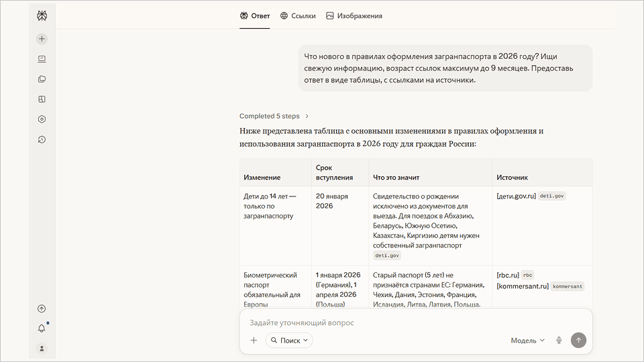Open deti.gov citation chip under собственный загранпаспорт
The height and width of the screenshot is (362, 644).
click(387, 255)
